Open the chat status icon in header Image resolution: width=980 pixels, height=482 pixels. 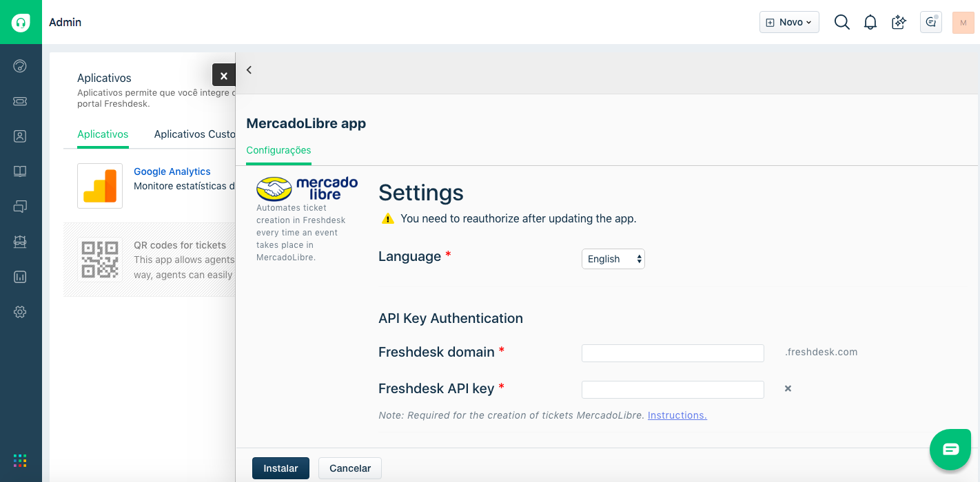[931, 22]
